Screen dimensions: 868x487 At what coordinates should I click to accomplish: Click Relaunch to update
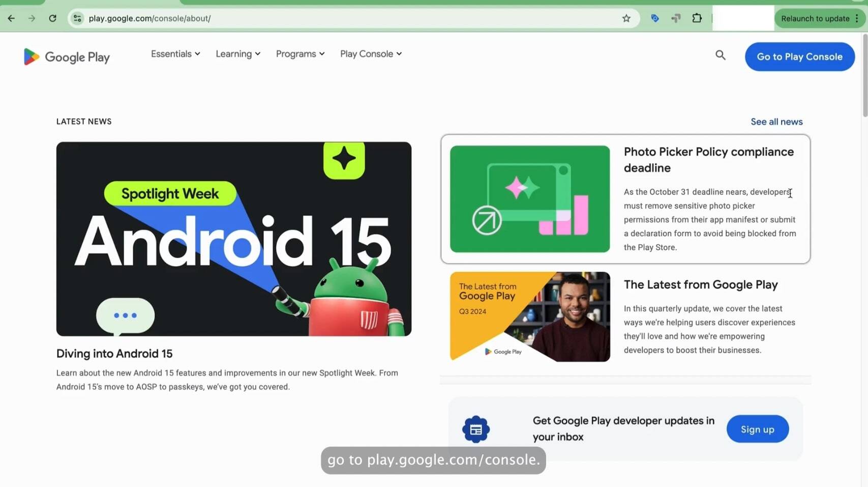point(816,18)
